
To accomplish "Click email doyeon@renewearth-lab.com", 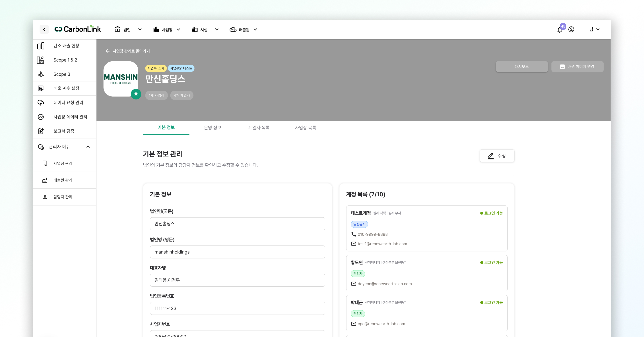I will 385,284.
